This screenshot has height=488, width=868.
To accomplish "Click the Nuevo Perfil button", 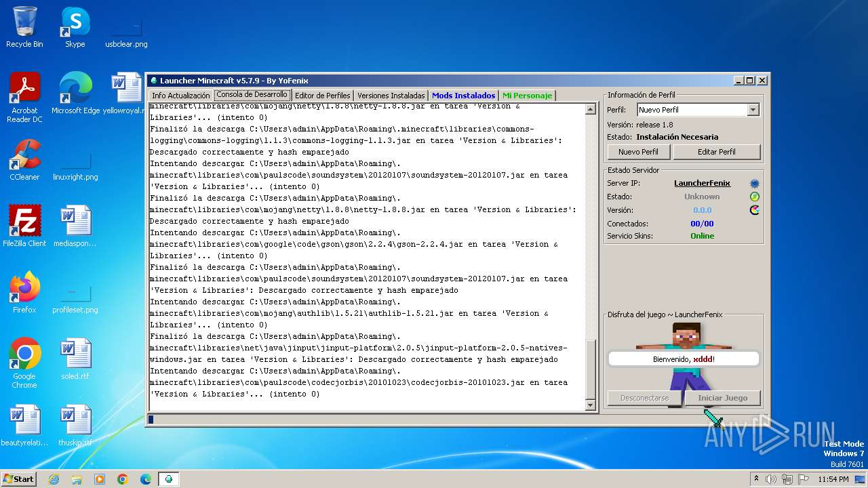I will 638,152.
